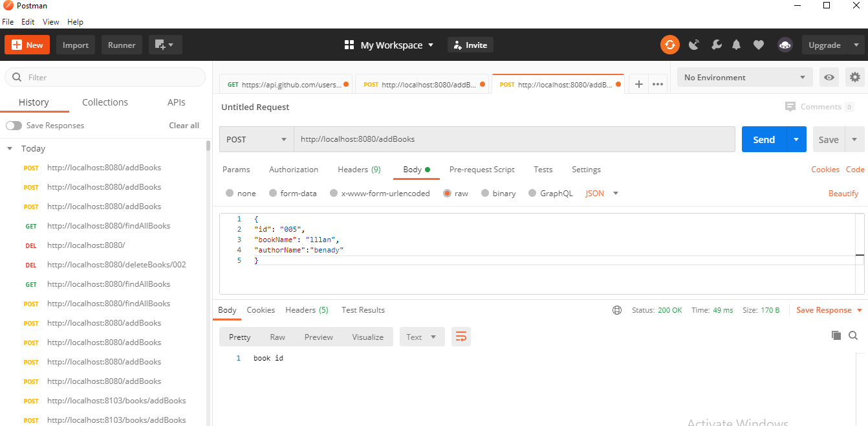
Task: Open the settings wrench icon in header
Action: tap(716, 45)
